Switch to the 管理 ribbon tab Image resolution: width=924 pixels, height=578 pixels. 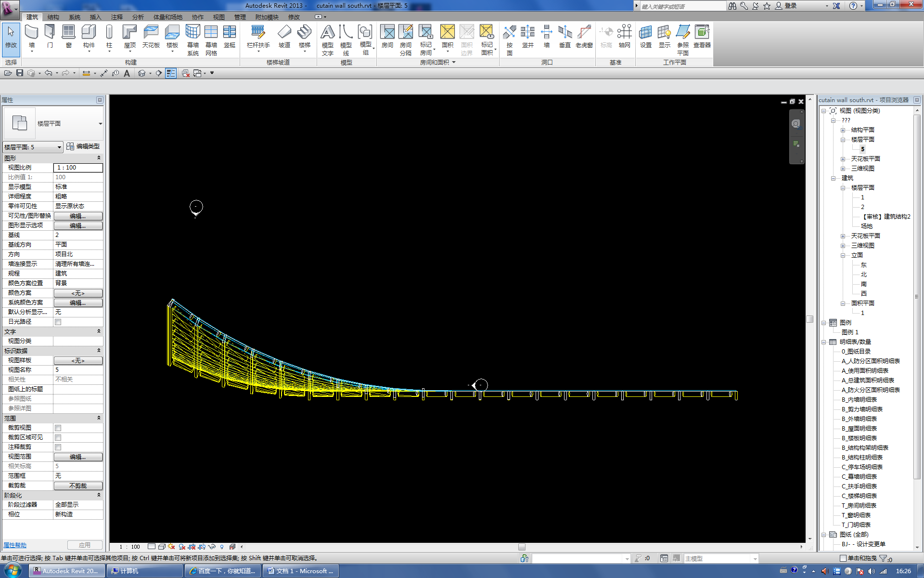240,17
